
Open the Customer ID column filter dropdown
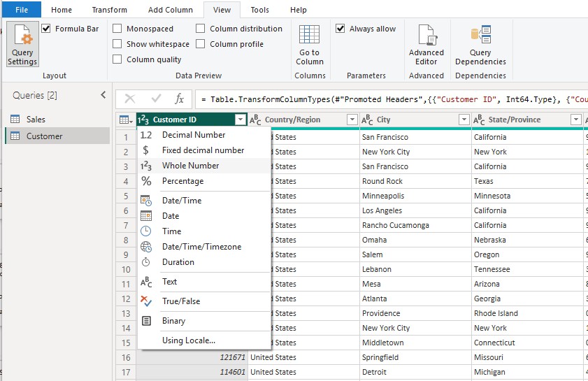click(240, 120)
